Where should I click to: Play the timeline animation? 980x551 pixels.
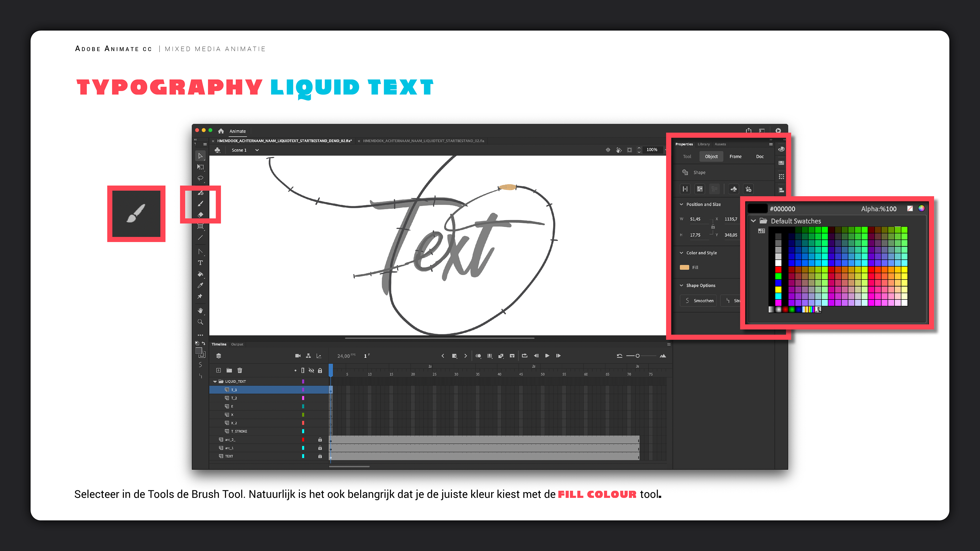tap(547, 356)
